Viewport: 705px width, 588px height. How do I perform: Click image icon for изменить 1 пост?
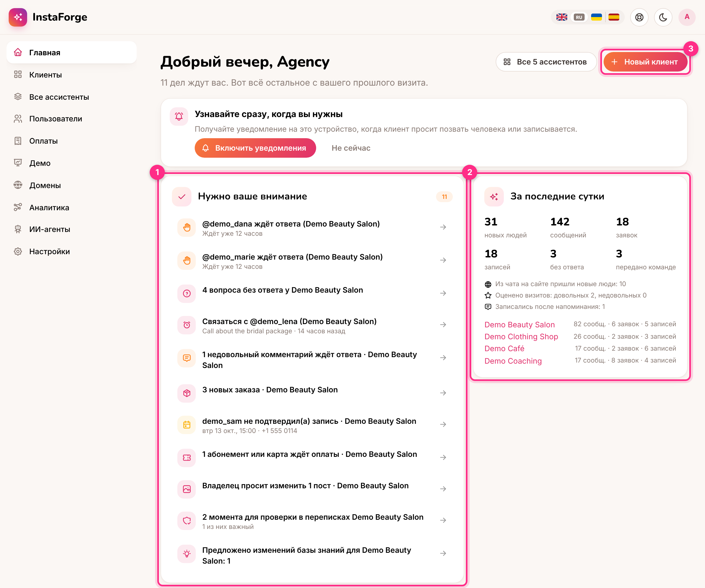[x=187, y=489]
